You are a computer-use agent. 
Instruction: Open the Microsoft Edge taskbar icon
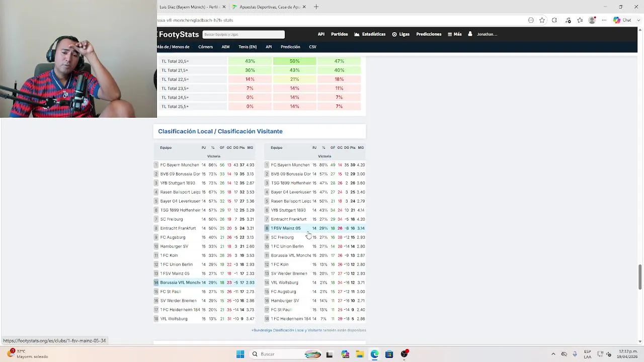[x=374, y=354]
